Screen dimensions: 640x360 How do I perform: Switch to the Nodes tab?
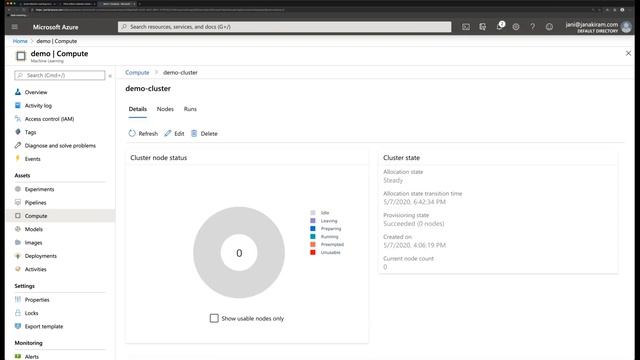point(165,109)
